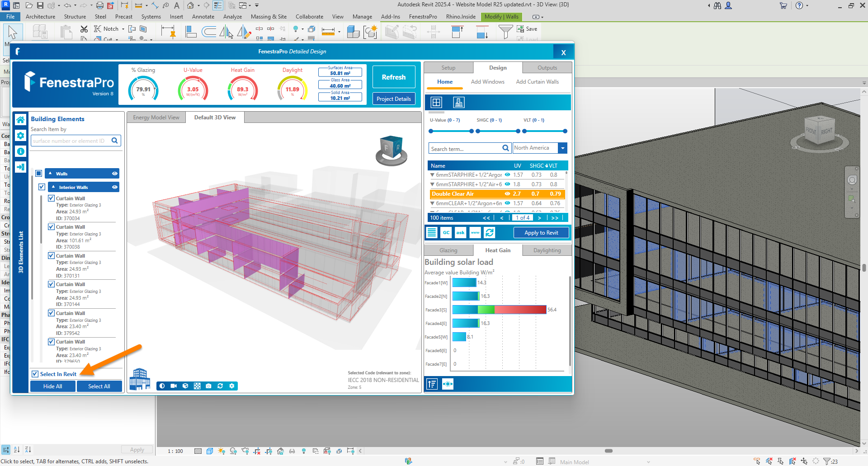
Task: Toggle visibility eye on Interior Walls header
Action: (x=115, y=187)
